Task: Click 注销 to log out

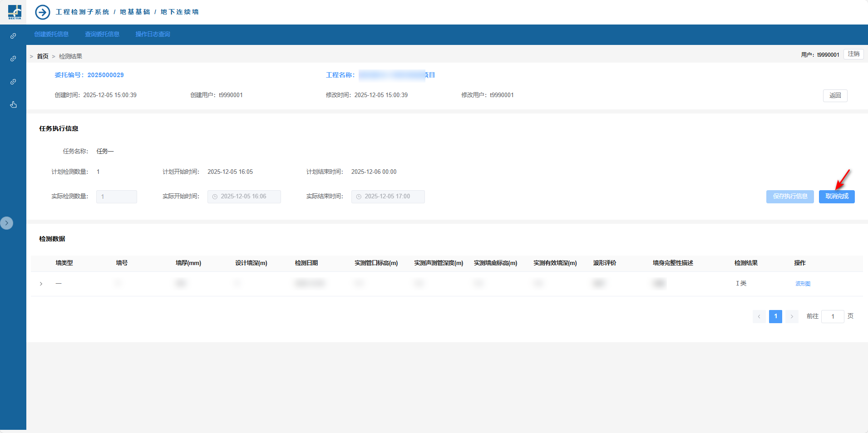Action: click(x=853, y=54)
